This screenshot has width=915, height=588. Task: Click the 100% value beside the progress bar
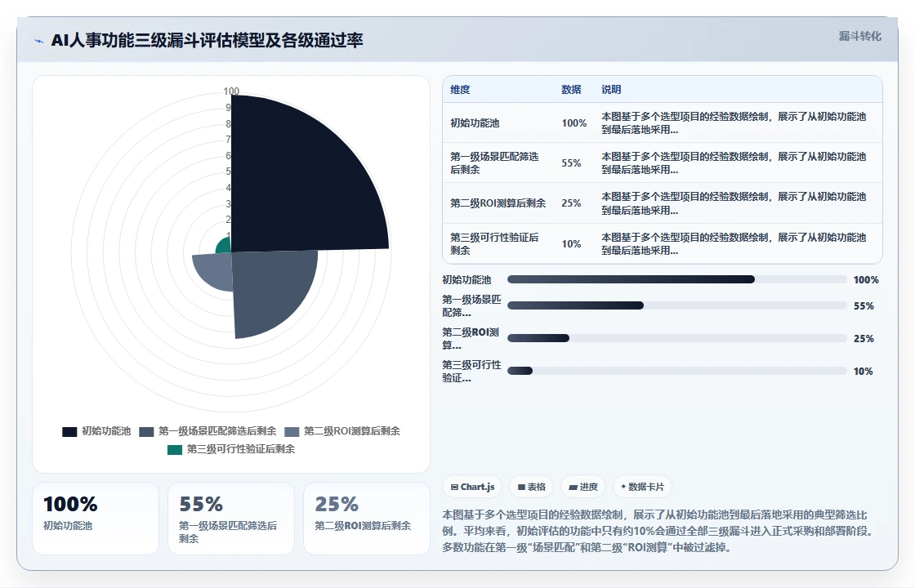866,280
